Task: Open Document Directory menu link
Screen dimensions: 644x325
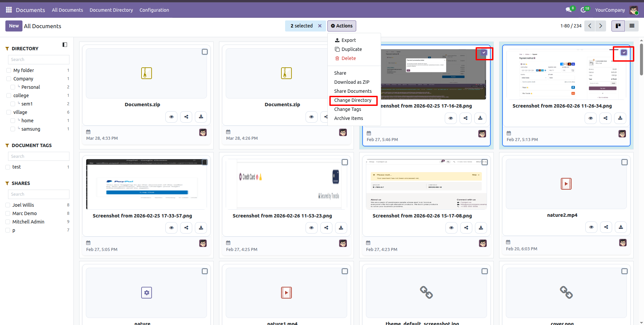Action: (111, 10)
